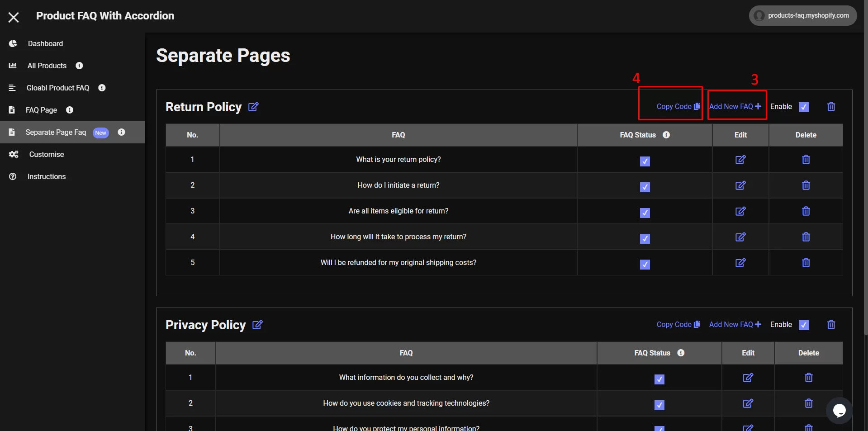Screen dimensions: 868x431
Task: Click the info icon next to All Products
Action: click(x=79, y=66)
